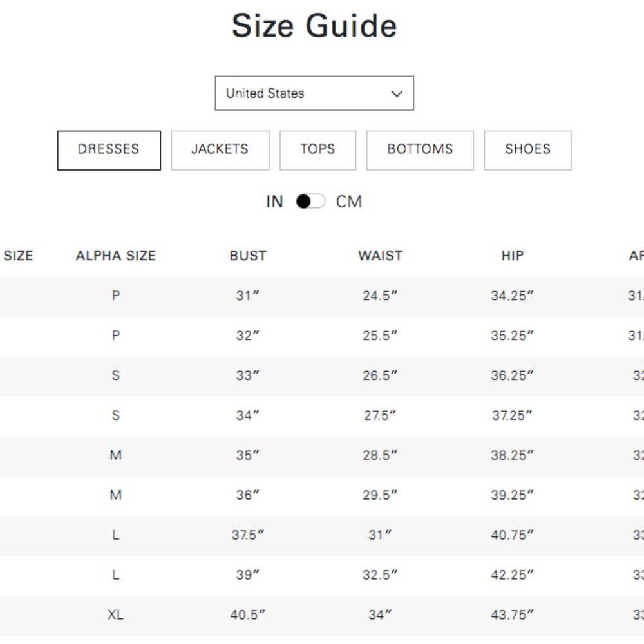This screenshot has width=644, height=644.
Task: Select hip value 34.25″
Action: [x=512, y=296]
